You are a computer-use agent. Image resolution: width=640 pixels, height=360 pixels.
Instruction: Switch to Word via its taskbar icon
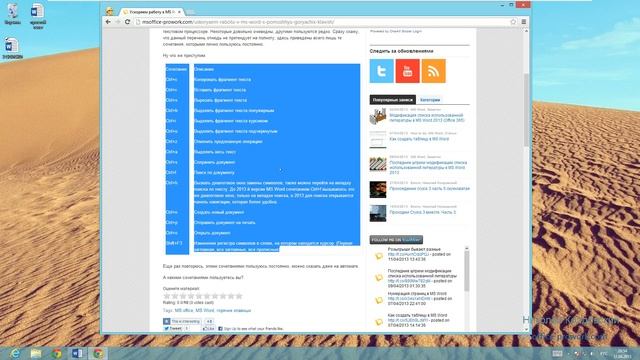point(77,353)
